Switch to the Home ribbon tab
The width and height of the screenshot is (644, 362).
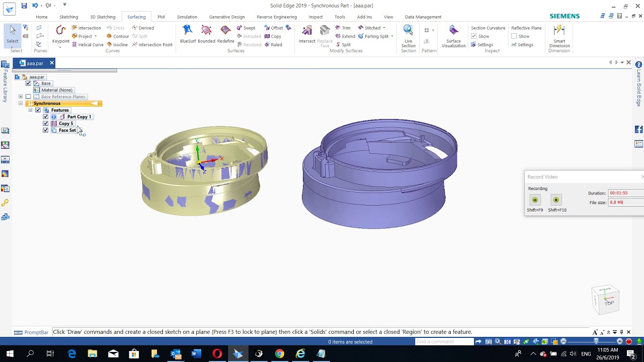coord(42,17)
